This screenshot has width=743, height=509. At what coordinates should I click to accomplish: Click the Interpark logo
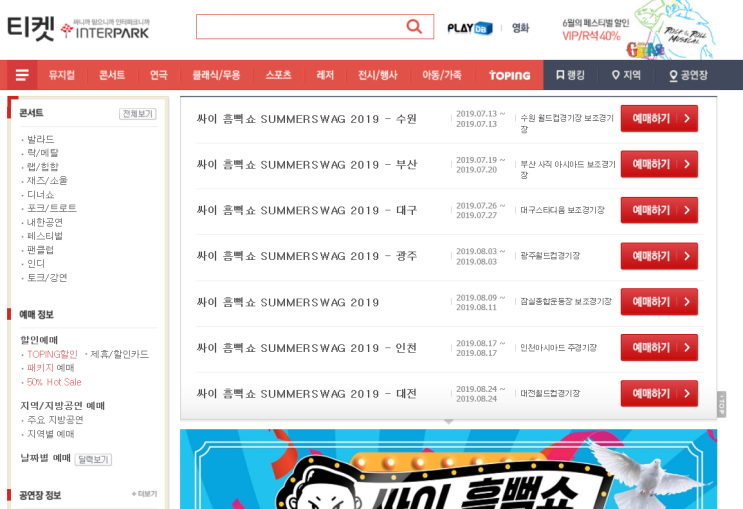tap(106, 29)
